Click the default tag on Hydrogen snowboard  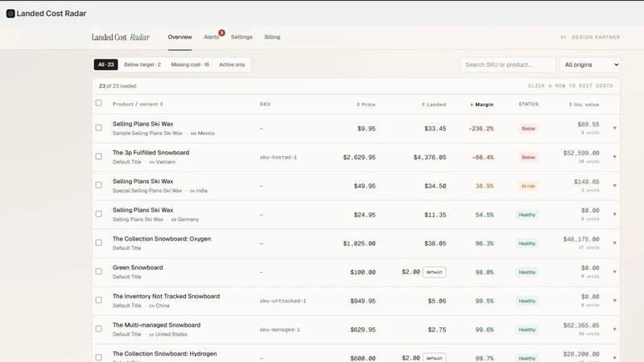click(x=434, y=358)
